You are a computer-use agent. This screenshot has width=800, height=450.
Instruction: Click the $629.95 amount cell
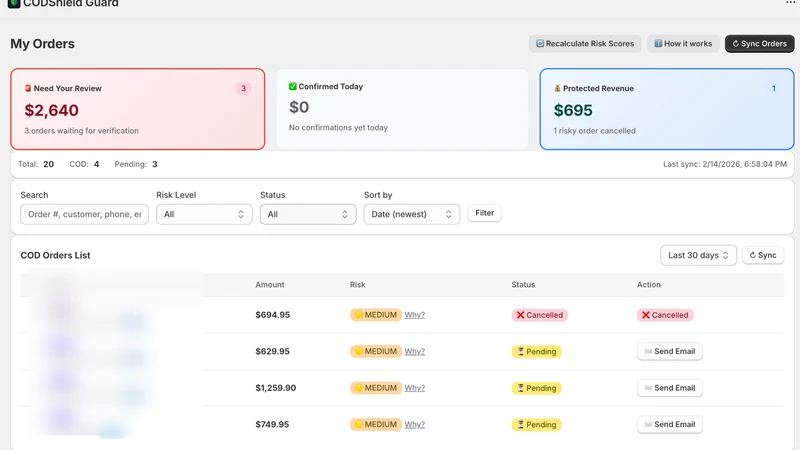272,352
